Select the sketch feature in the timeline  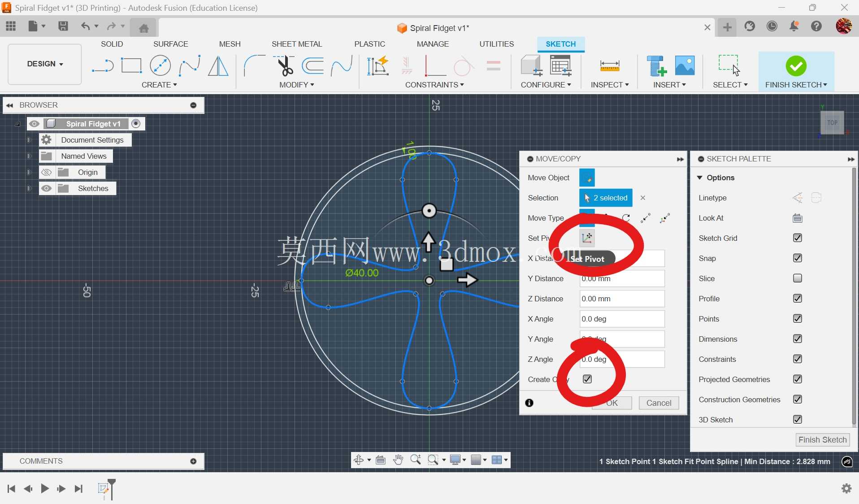tap(104, 488)
